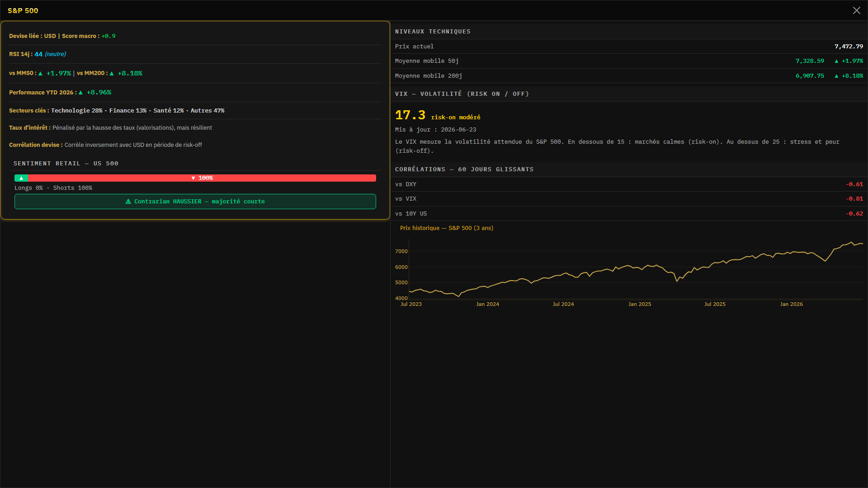Click the Jul 2025 chart axis label

(x=715, y=304)
